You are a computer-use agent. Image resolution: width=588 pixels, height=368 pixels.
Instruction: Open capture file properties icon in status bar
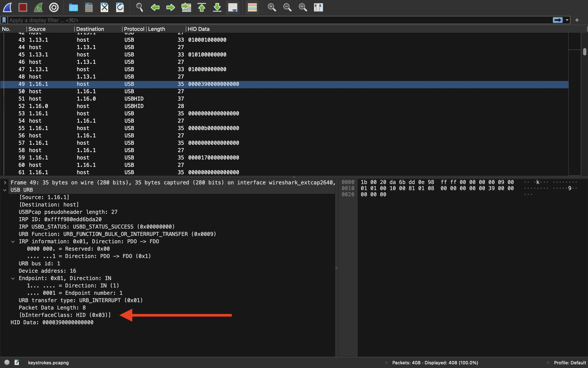17,362
